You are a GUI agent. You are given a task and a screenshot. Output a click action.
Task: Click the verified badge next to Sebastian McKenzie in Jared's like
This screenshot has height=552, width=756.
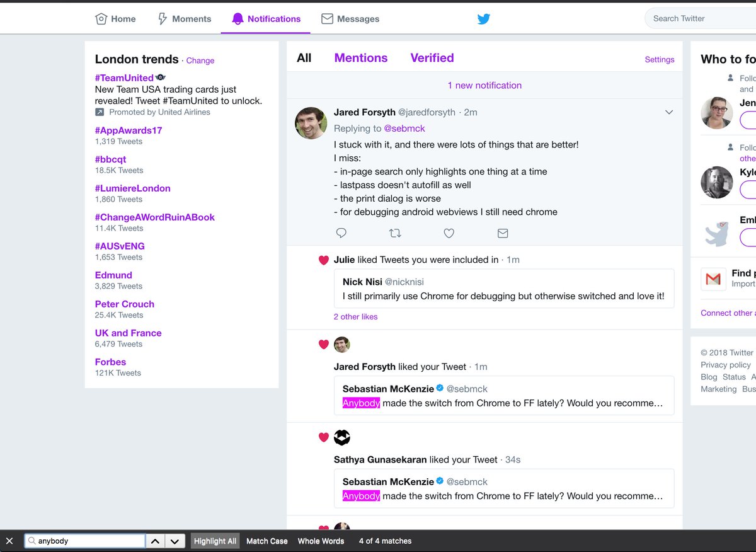point(440,388)
